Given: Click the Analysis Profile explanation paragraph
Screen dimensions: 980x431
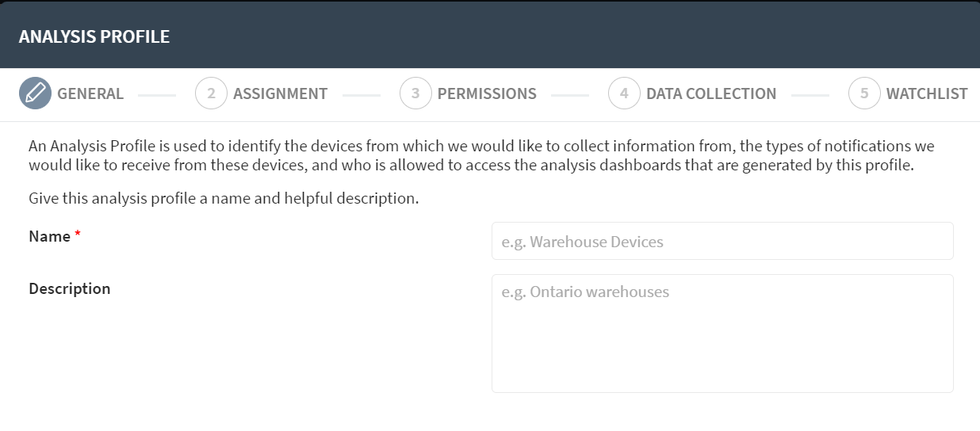Looking at the screenshot, I should (481, 156).
